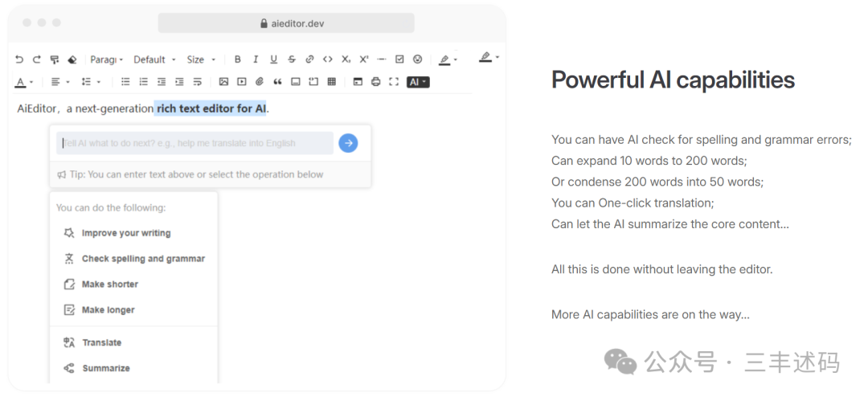This screenshot has height=397, width=868.
Task: Activate the format painter brush
Action: 55,59
